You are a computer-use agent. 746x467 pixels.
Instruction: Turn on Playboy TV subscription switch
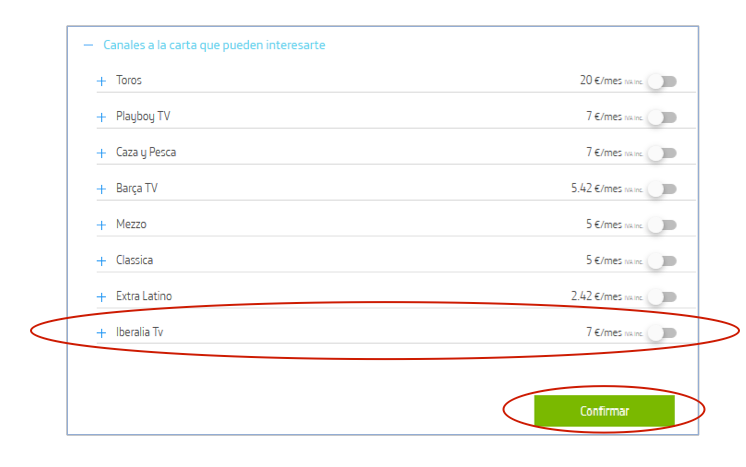click(661, 117)
